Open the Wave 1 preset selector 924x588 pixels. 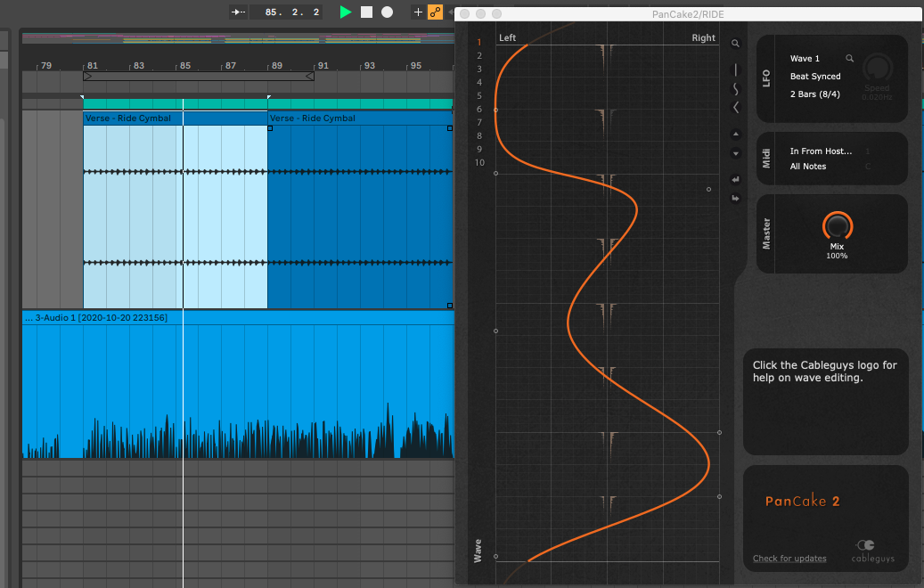pyautogui.click(x=805, y=58)
